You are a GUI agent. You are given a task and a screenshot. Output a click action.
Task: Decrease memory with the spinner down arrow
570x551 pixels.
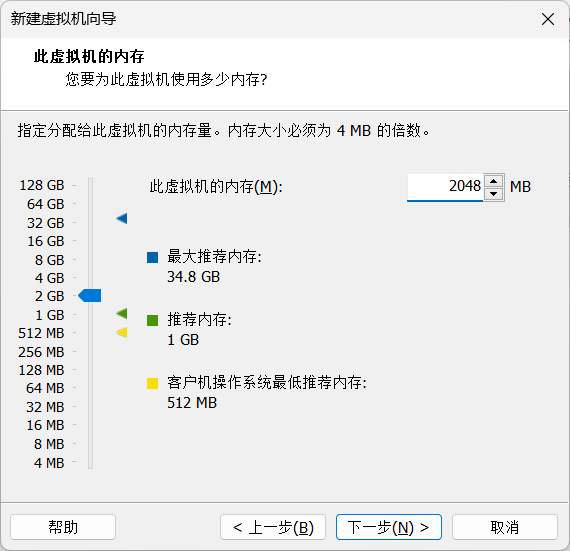point(493,194)
